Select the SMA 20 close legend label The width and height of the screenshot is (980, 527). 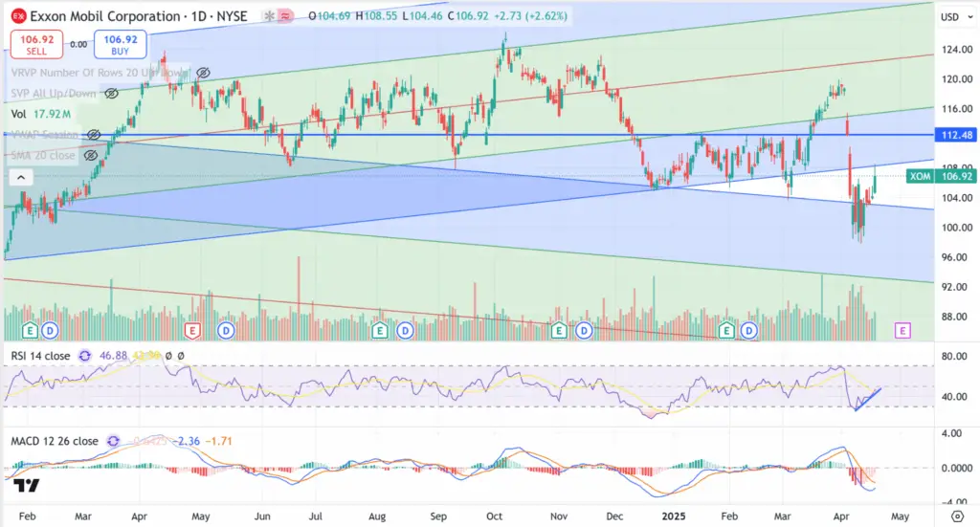[42, 156]
